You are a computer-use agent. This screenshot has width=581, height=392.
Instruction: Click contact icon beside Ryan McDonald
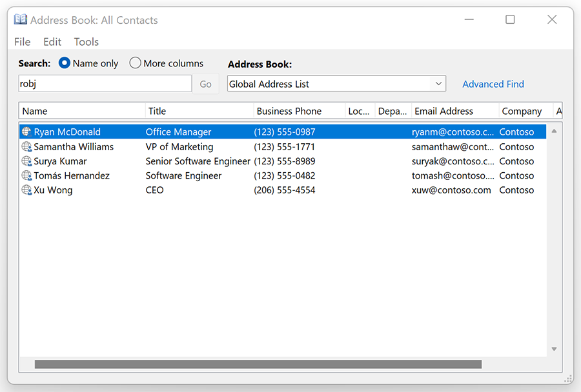pyautogui.click(x=26, y=132)
